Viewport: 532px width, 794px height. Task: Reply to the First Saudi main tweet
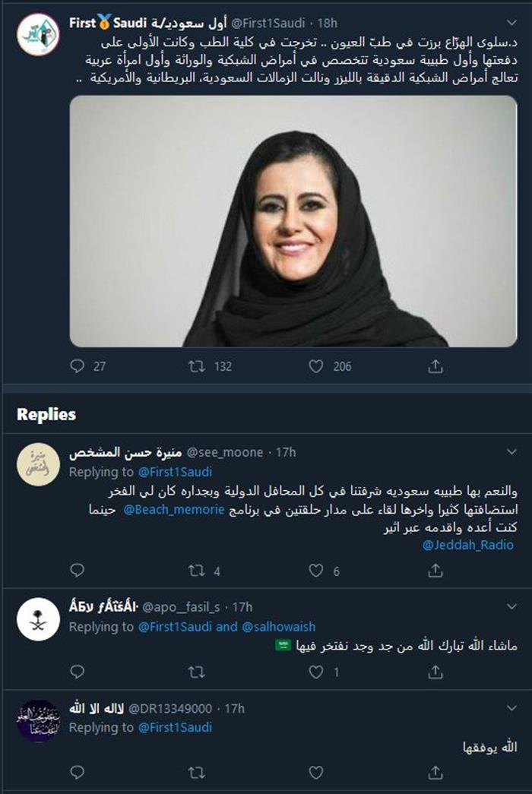(77, 365)
